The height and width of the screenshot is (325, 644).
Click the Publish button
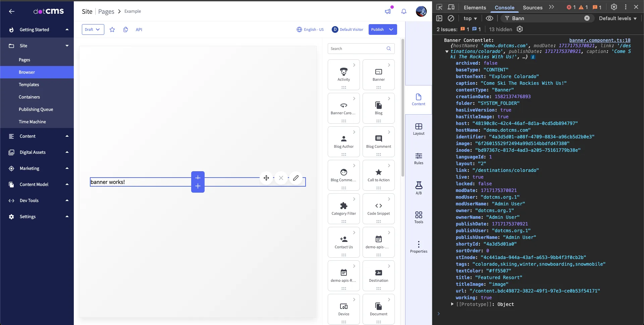tap(377, 29)
